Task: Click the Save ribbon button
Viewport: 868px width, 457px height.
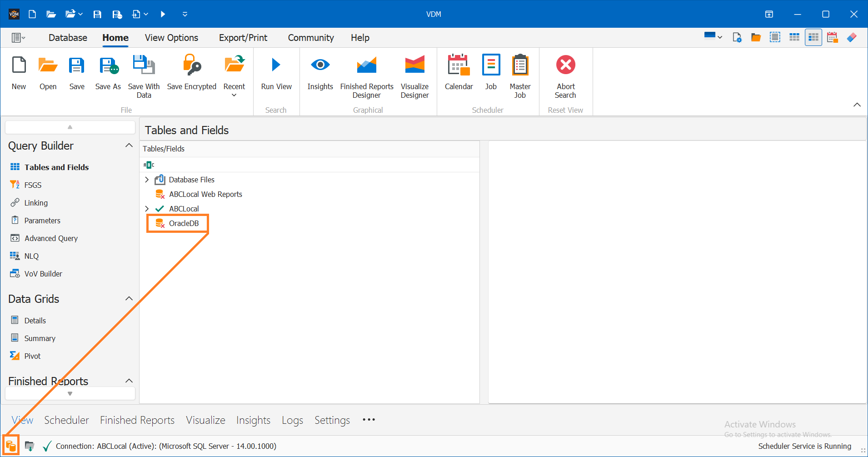Action: pyautogui.click(x=77, y=73)
